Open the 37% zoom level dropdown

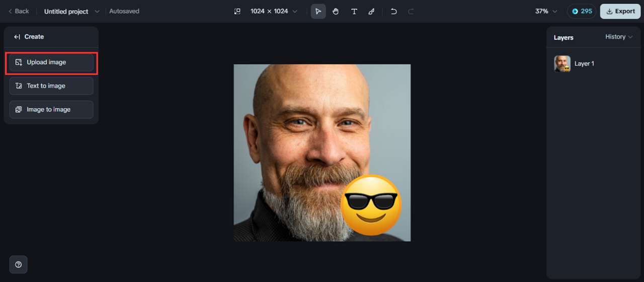click(x=546, y=11)
